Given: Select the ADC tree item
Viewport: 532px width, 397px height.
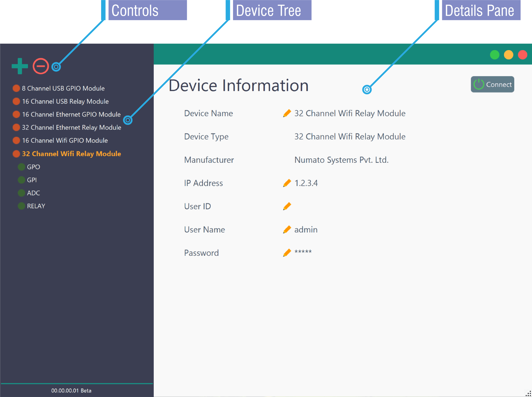Looking at the screenshot, I should coord(34,193).
